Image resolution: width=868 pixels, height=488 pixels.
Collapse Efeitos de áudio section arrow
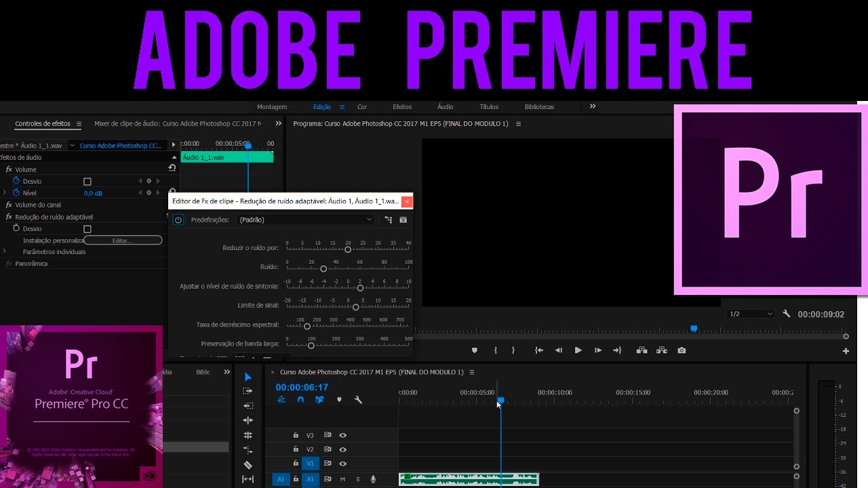pos(174,157)
